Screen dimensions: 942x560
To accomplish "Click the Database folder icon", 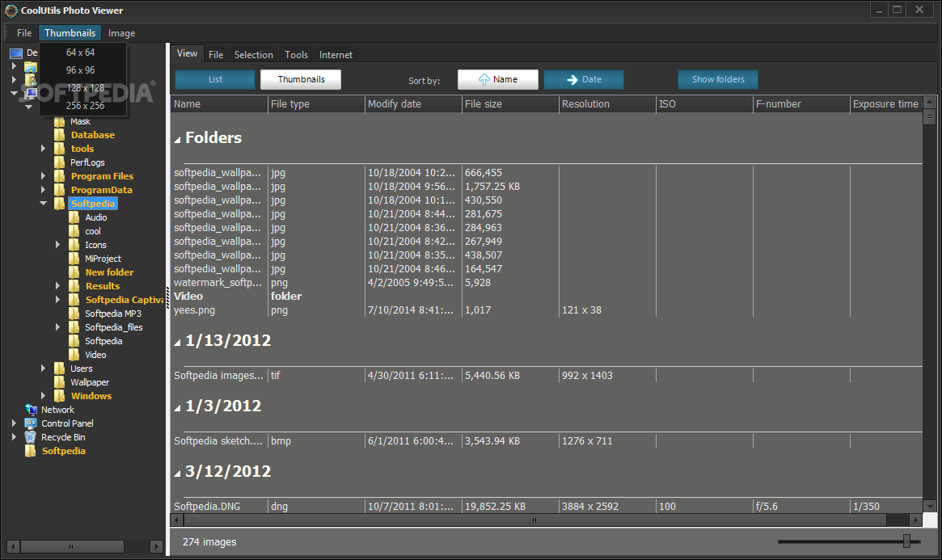I will (60, 135).
